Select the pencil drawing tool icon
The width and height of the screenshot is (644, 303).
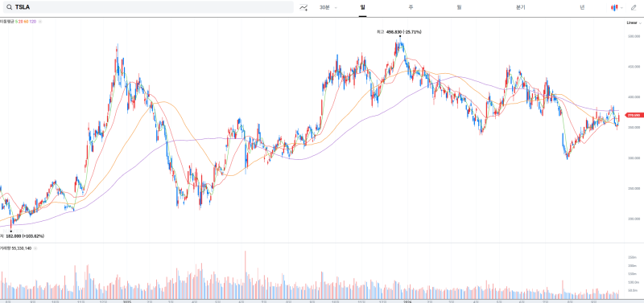[x=634, y=7]
